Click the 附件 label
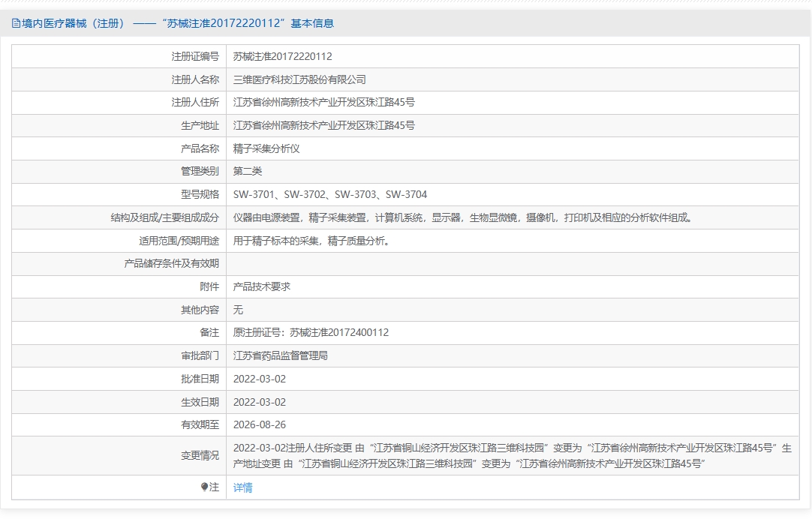The height and width of the screenshot is (528, 812). tap(209, 286)
